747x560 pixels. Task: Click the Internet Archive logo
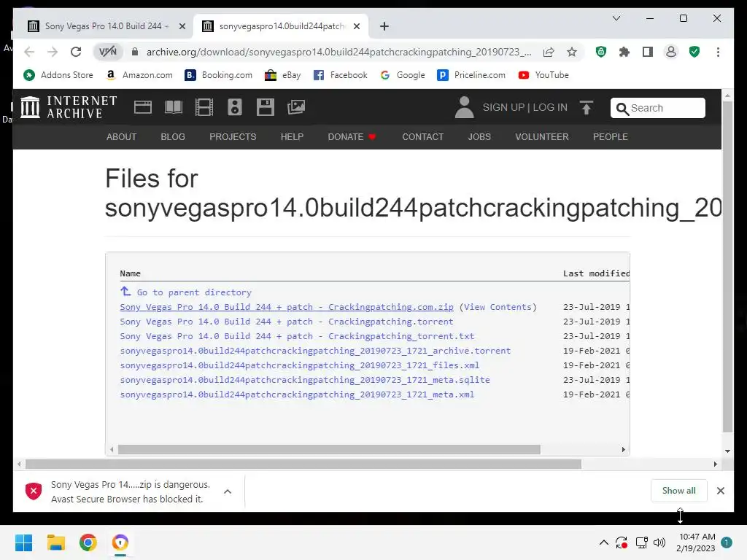(x=69, y=107)
